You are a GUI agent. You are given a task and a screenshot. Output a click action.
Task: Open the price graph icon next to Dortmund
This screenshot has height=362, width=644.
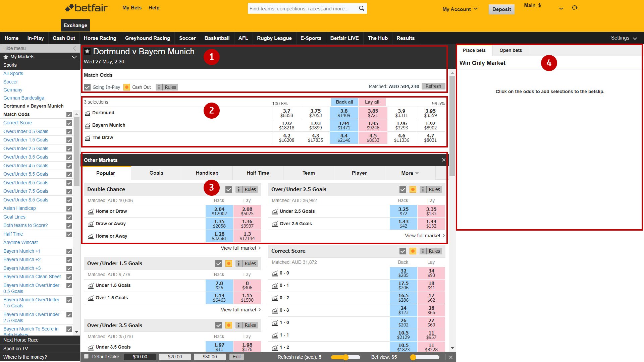point(88,113)
